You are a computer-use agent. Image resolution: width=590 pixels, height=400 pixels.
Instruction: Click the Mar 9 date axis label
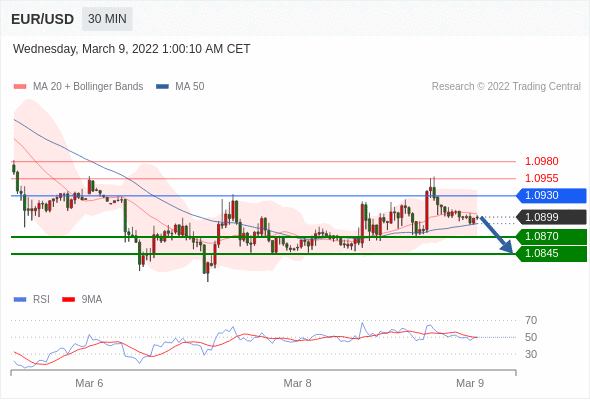470,383
